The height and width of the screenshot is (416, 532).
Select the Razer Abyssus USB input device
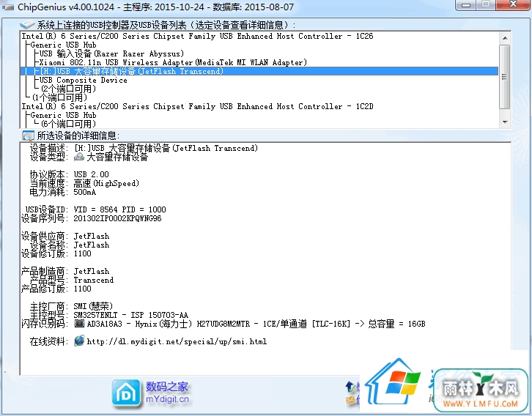point(111,53)
